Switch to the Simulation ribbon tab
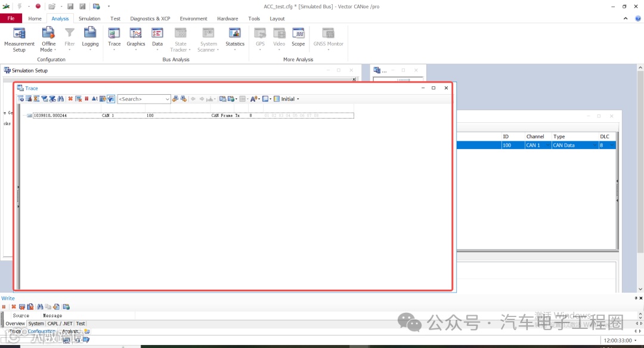This screenshot has width=644, height=348. tap(89, 18)
